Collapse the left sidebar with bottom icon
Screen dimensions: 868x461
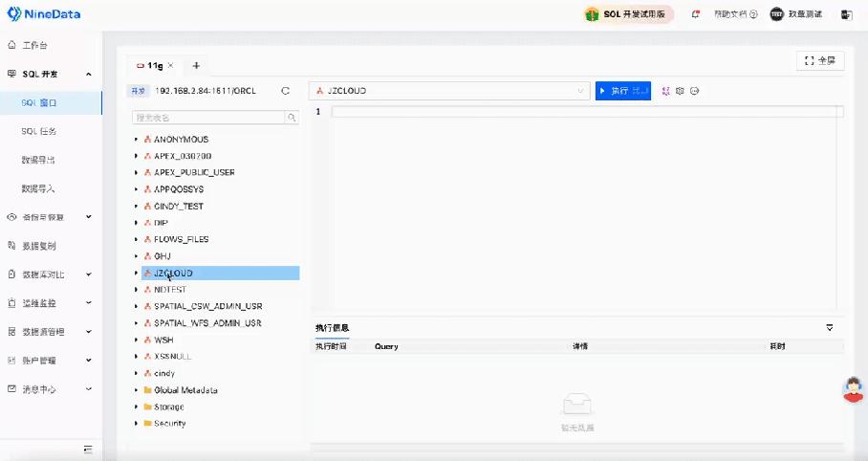pyautogui.click(x=88, y=450)
